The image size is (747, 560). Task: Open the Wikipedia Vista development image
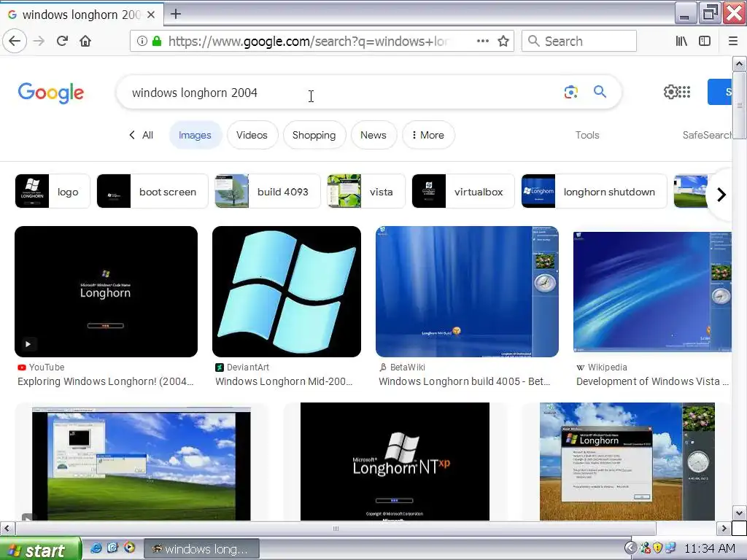pos(653,292)
